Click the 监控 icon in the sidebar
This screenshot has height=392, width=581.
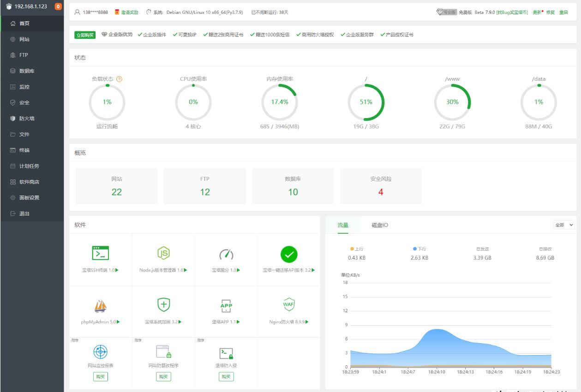12,87
